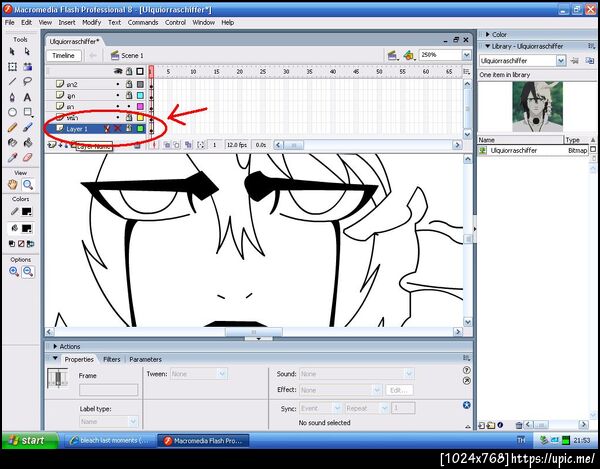Switch to the Parameters tab
Image resolution: width=600 pixels, height=469 pixels.
click(145, 359)
